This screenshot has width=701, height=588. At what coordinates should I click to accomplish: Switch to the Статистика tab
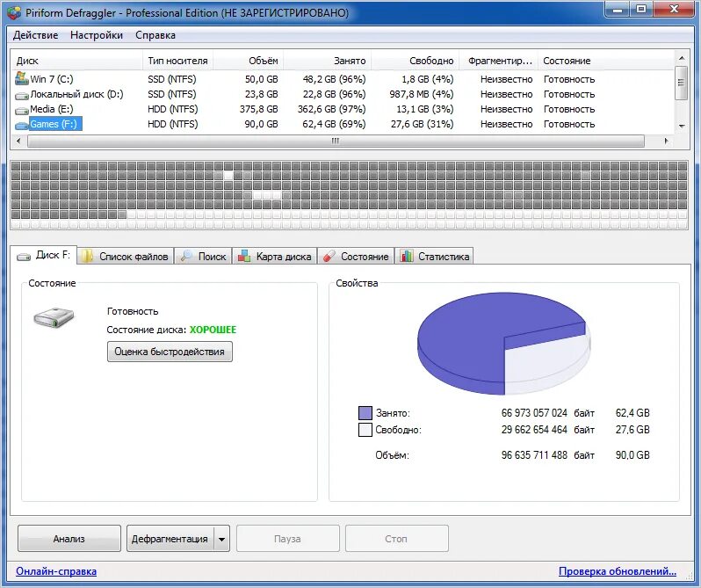click(x=434, y=257)
